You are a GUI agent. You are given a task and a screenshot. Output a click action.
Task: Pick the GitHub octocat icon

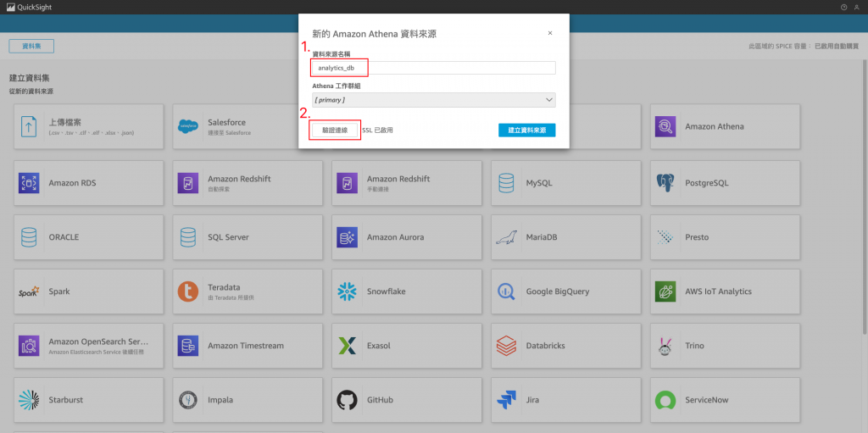pos(347,399)
